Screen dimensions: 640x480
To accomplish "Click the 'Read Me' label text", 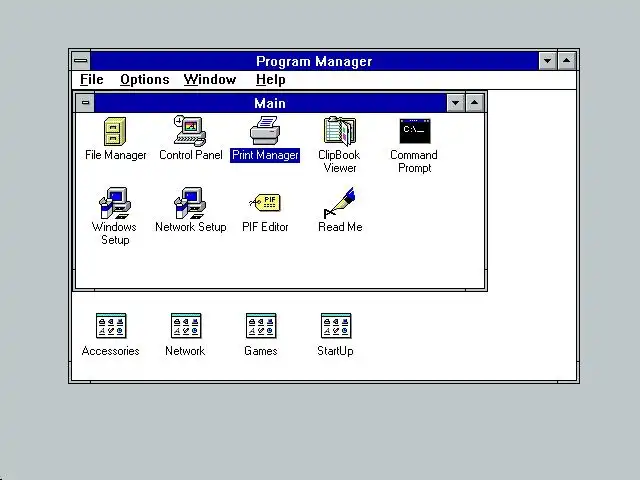I will [x=340, y=227].
